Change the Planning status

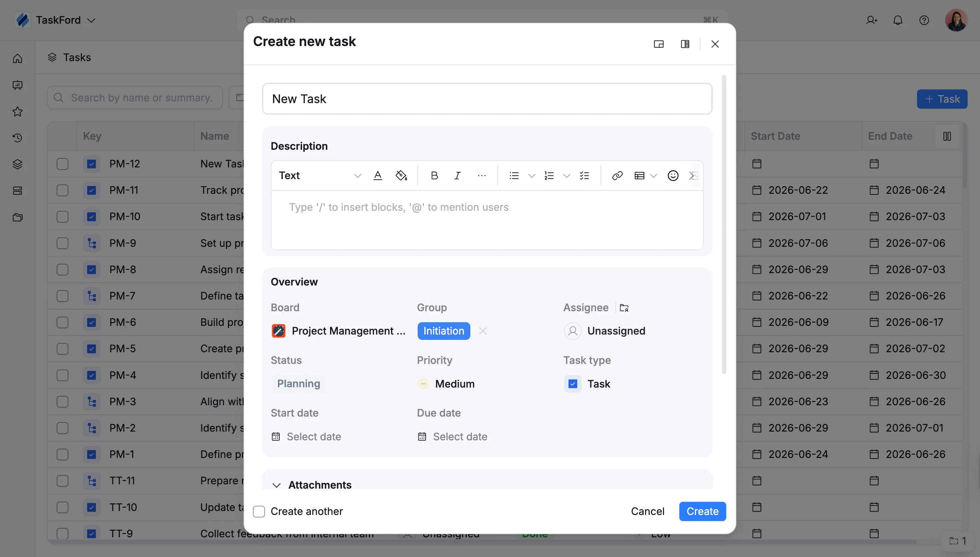click(x=299, y=384)
